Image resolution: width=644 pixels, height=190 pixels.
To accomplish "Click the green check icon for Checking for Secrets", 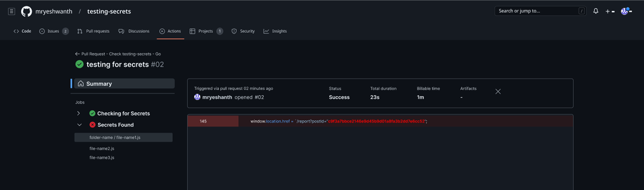I will pos(92,113).
